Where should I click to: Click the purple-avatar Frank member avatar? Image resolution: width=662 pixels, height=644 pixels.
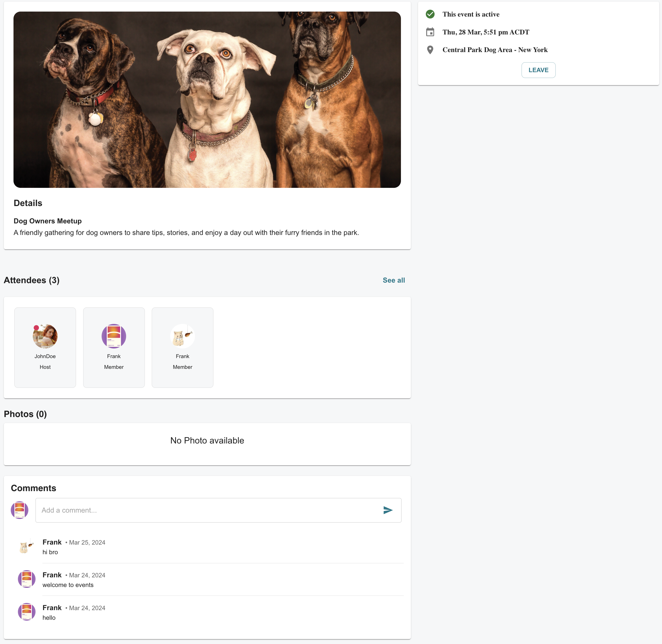click(x=114, y=336)
